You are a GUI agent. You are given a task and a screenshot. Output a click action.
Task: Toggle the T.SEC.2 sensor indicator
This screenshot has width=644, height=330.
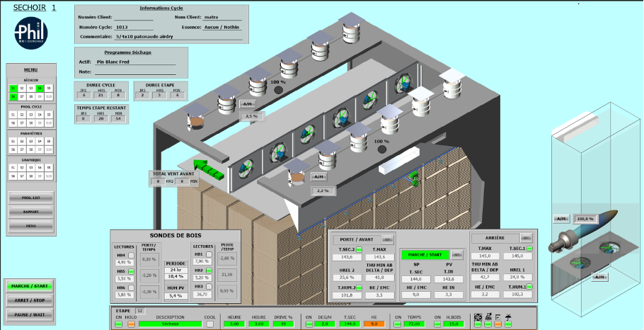pos(359,249)
